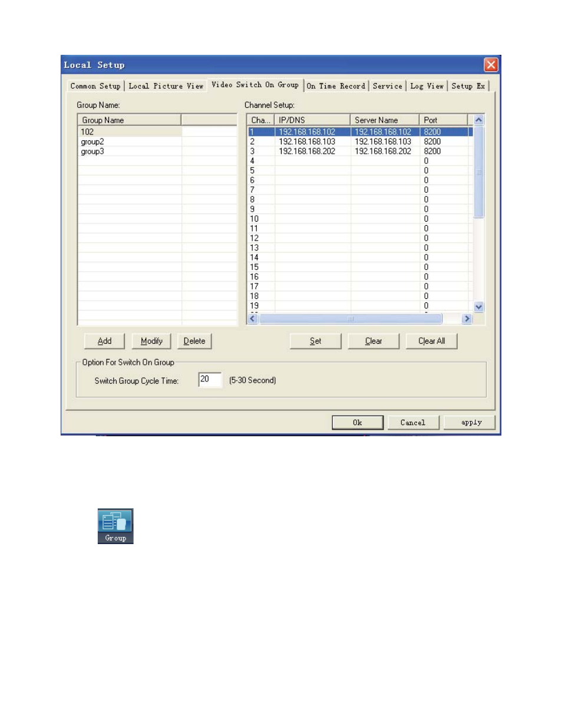
Task: Click the vertical scrollbar thumb of channel list
Action: coord(479,172)
